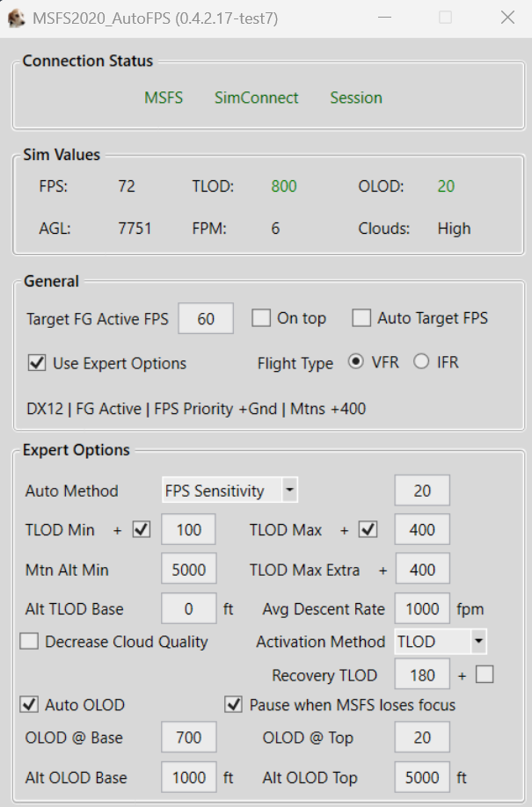Edit the OLOD @ Base field
The width and height of the screenshot is (532, 807).
tap(188, 737)
